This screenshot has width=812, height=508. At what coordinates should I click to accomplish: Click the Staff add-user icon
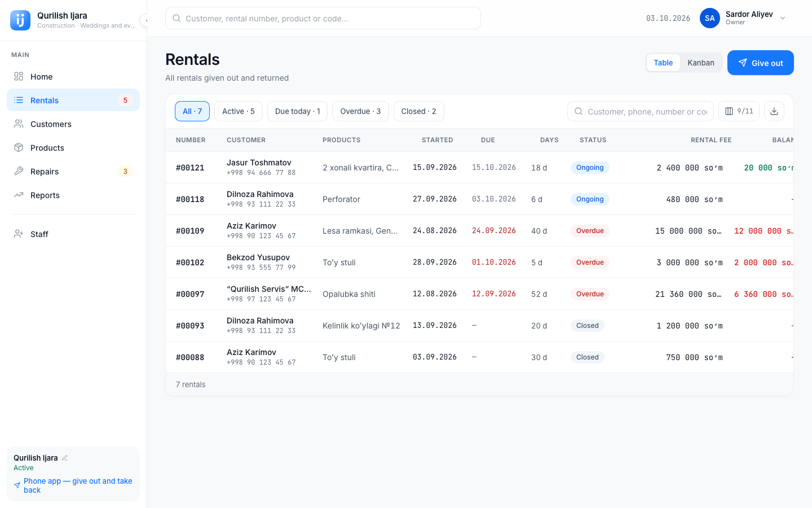pyautogui.click(x=19, y=234)
